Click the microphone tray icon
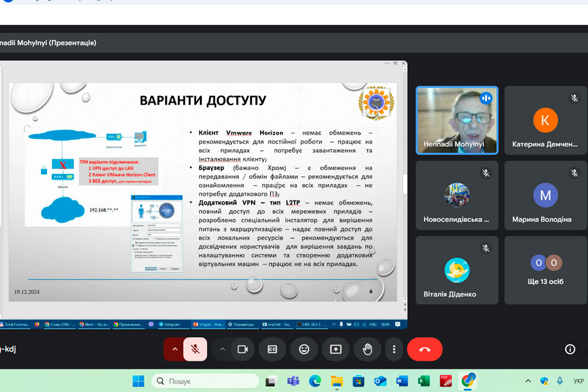 coord(559,381)
